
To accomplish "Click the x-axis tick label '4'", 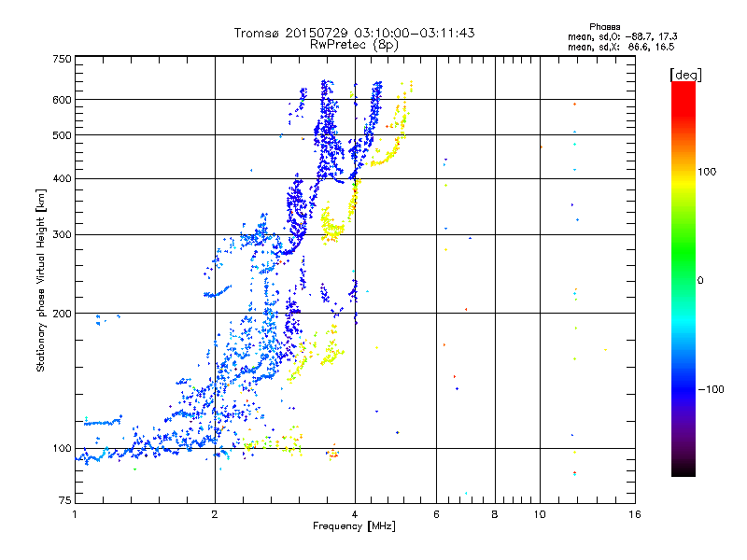I will 355,514.
